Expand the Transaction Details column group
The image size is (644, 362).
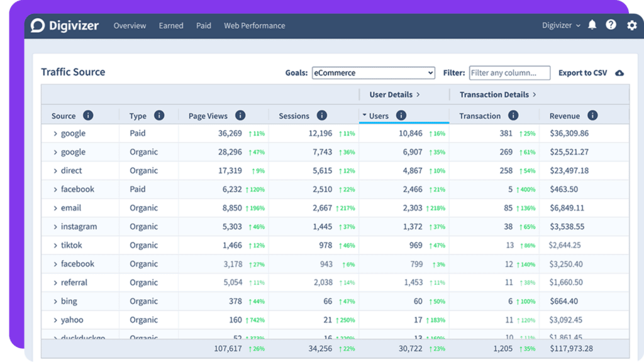pyautogui.click(x=497, y=95)
